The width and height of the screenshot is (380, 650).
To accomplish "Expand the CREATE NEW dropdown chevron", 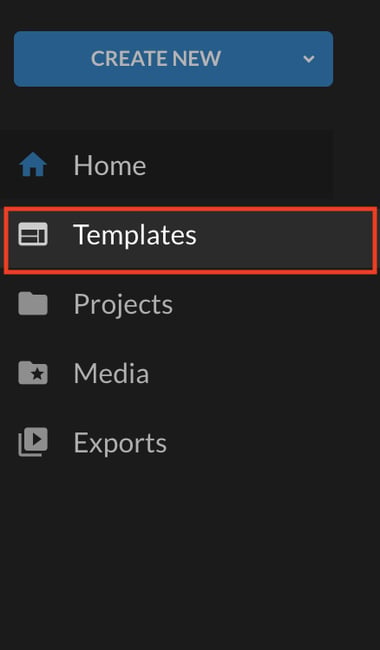I will click(309, 59).
